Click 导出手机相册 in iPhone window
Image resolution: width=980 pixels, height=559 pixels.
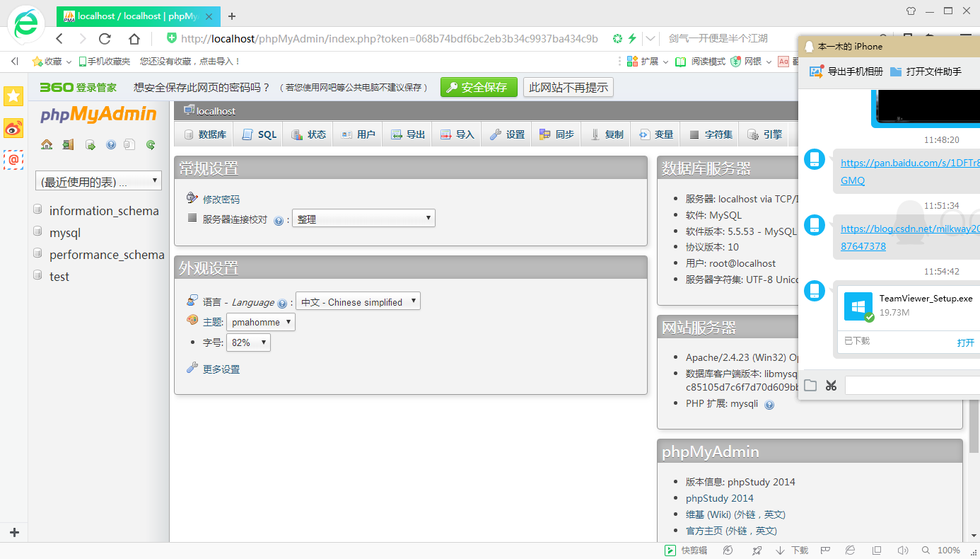click(x=846, y=71)
